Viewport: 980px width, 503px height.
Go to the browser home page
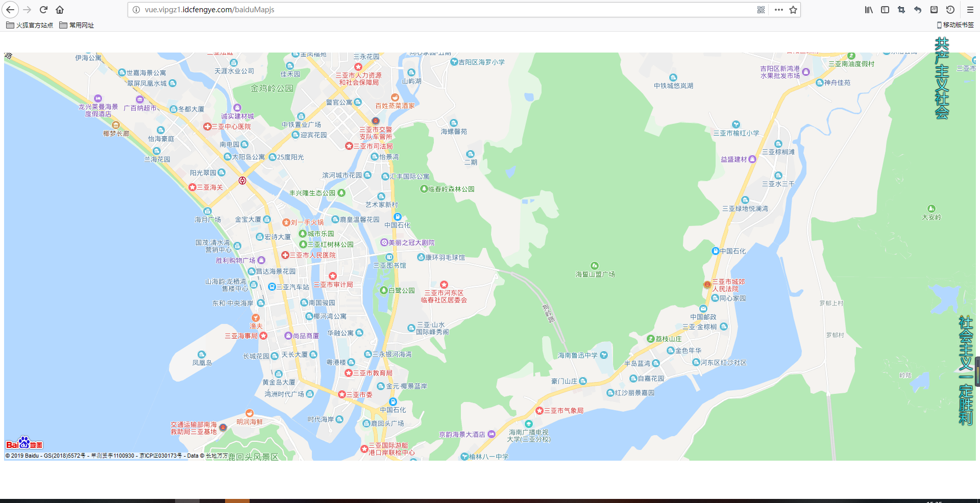coord(60,9)
